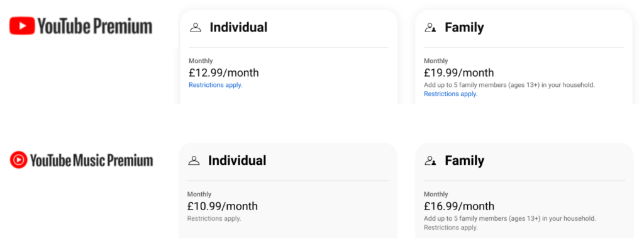Click the £10.99/month price
The width and height of the screenshot is (644, 246).
coord(223,206)
